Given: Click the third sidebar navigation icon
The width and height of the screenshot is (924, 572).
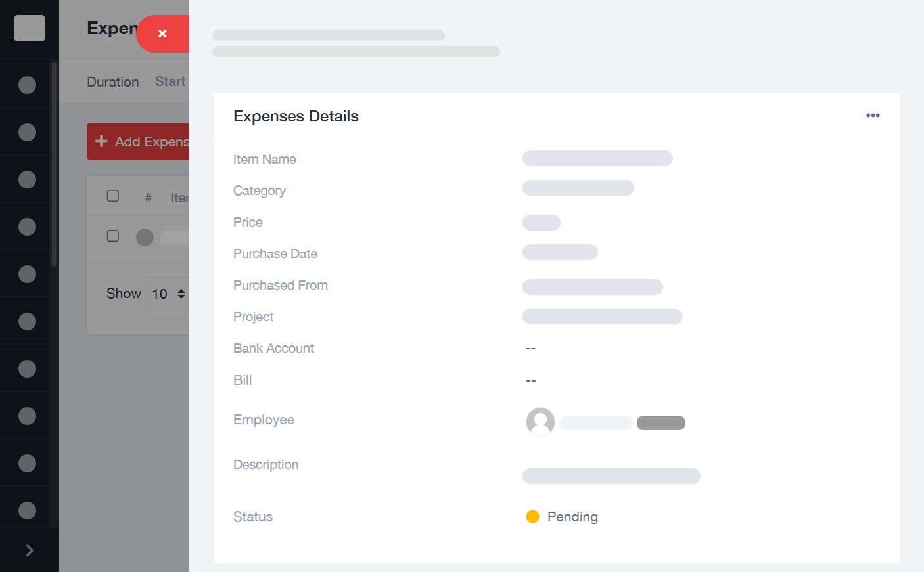Looking at the screenshot, I should pyautogui.click(x=27, y=179).
